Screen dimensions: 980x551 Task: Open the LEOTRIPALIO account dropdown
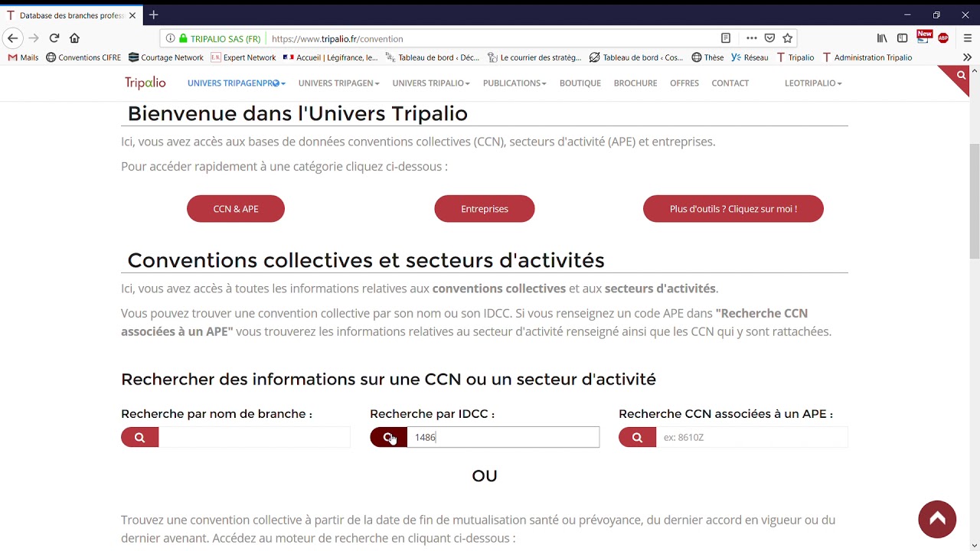(813, 83)
